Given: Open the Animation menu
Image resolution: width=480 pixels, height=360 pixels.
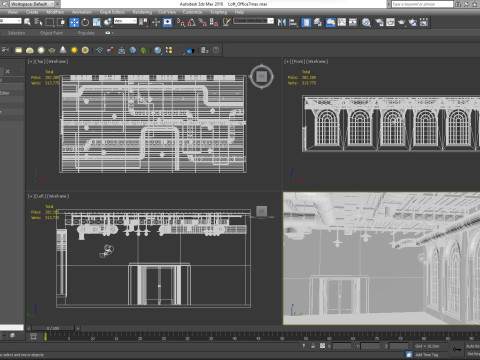Looking at the screenshot, I should [82, 12].
